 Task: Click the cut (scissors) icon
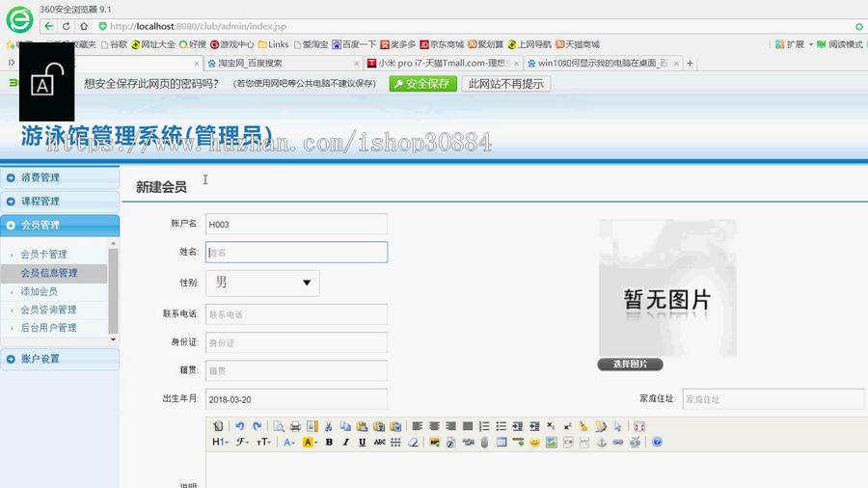[x=328, y=426]
